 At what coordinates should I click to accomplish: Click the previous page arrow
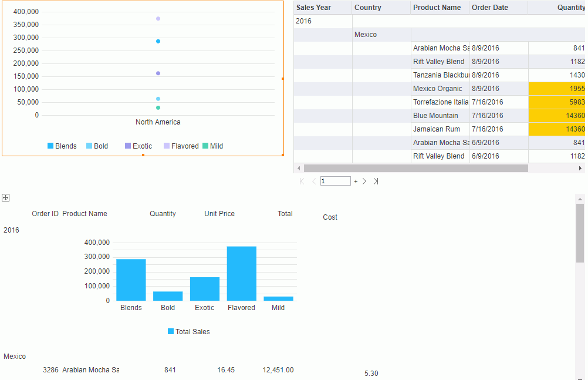tap(313, 181)
